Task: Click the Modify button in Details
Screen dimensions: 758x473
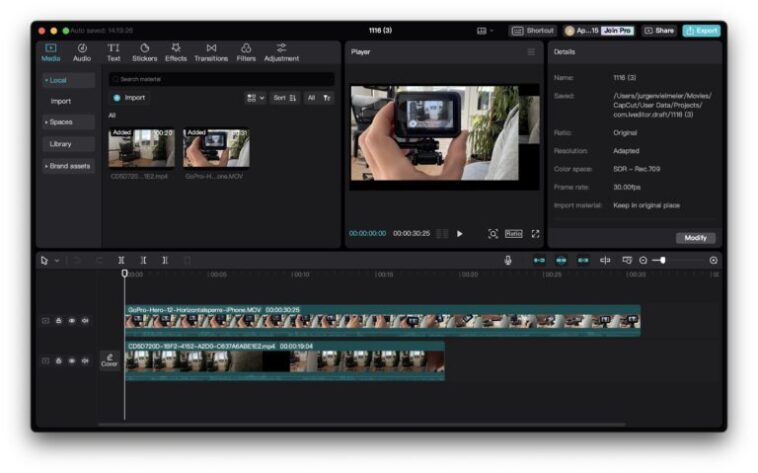Action: click(695, 238)
